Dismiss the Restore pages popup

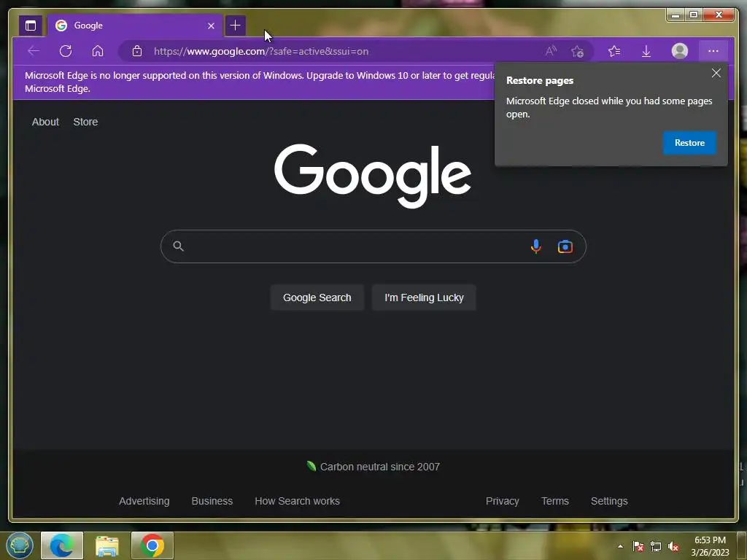click(716, 73)
